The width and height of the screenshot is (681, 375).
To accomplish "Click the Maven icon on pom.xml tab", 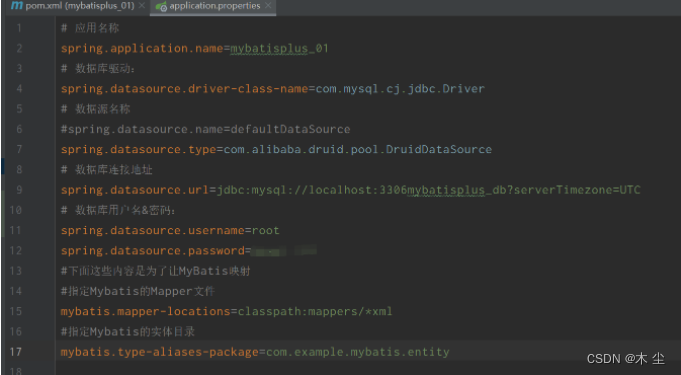I will tap(17, 6).
